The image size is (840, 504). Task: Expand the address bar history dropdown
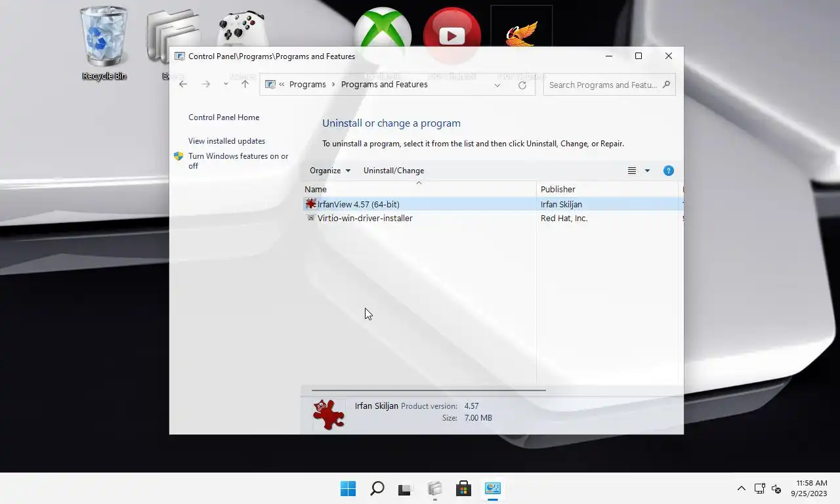click(x=497, y=85)
